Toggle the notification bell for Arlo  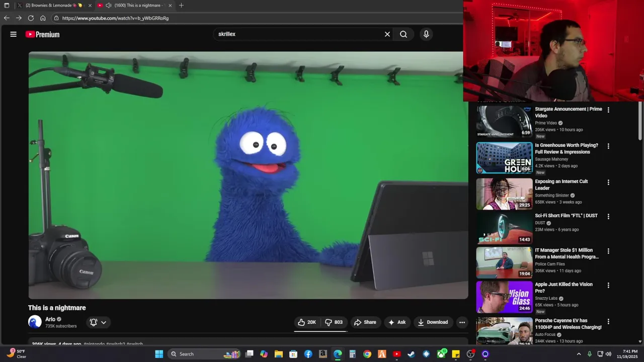93,322
